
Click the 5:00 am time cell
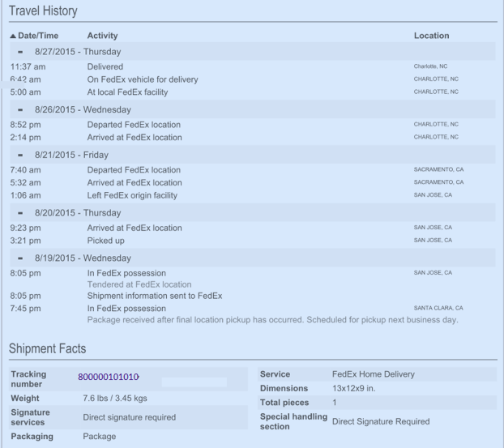(25, 92)
